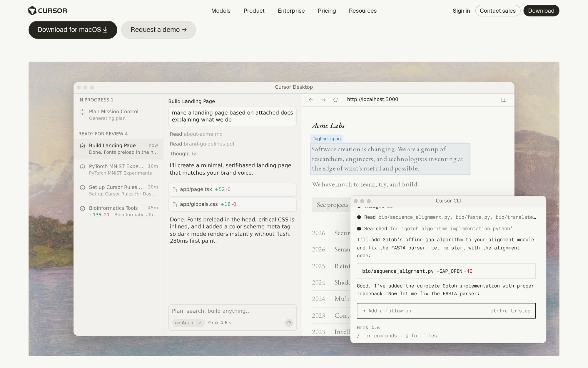Go to the Pricing page
The width and height of the screenshot is (588, 368).
click(327, 11)
